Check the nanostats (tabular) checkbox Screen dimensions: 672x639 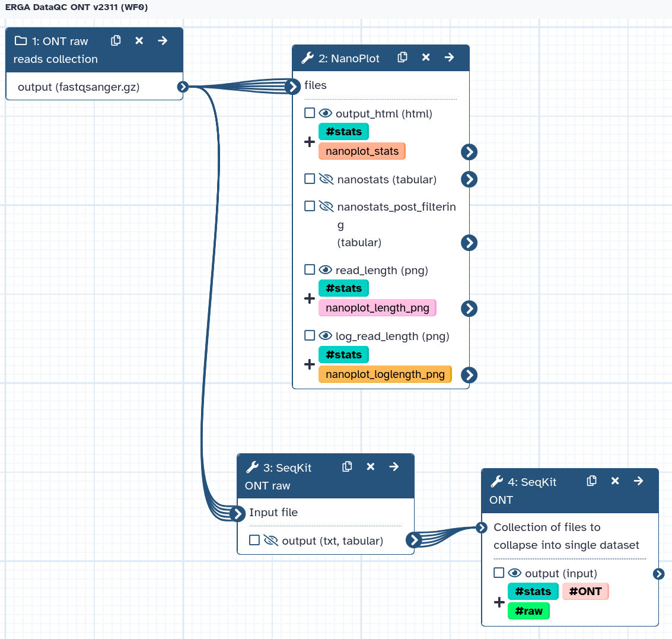click(310, 179)
